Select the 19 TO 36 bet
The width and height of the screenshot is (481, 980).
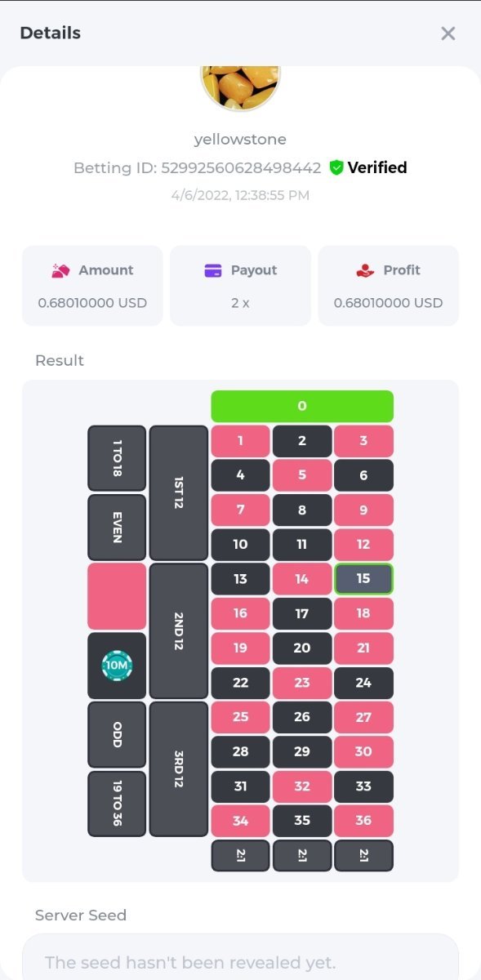click(117, 804)
